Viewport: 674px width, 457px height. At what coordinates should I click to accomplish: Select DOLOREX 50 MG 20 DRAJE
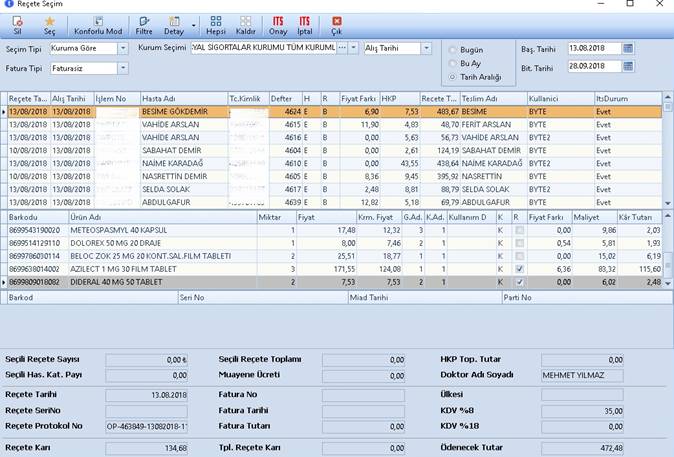click(162, 243)
